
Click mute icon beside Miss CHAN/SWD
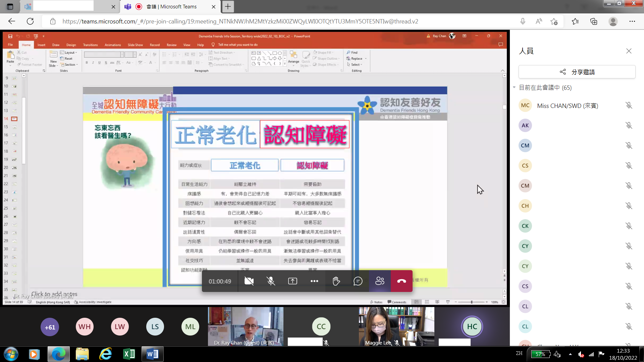[629, 106]
